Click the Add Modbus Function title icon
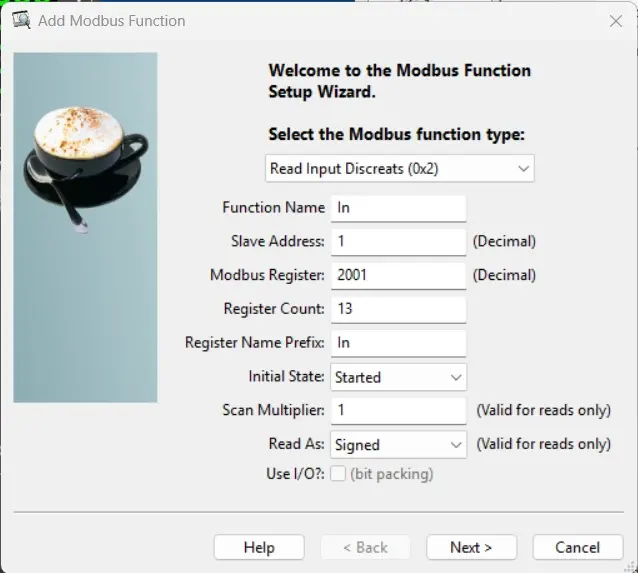 pyautogui.click(x=21, y=20)
